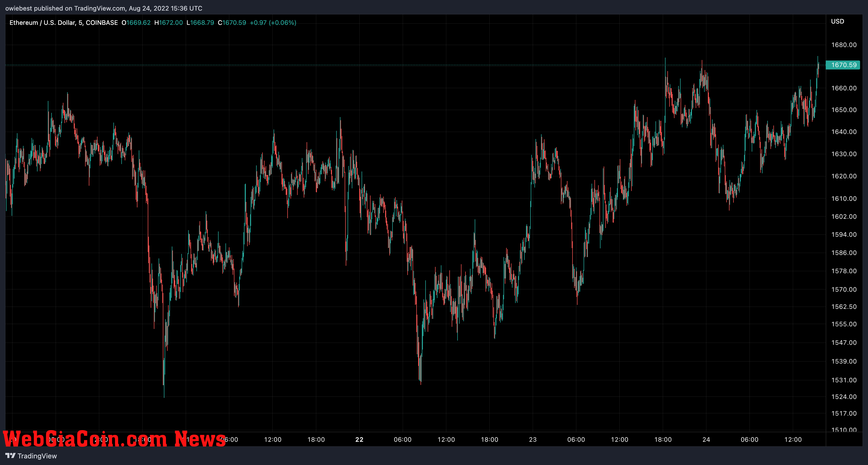Click the 1610.00 price axis label
The width and height of the screenshot is (868, 465).
point(844,199)
